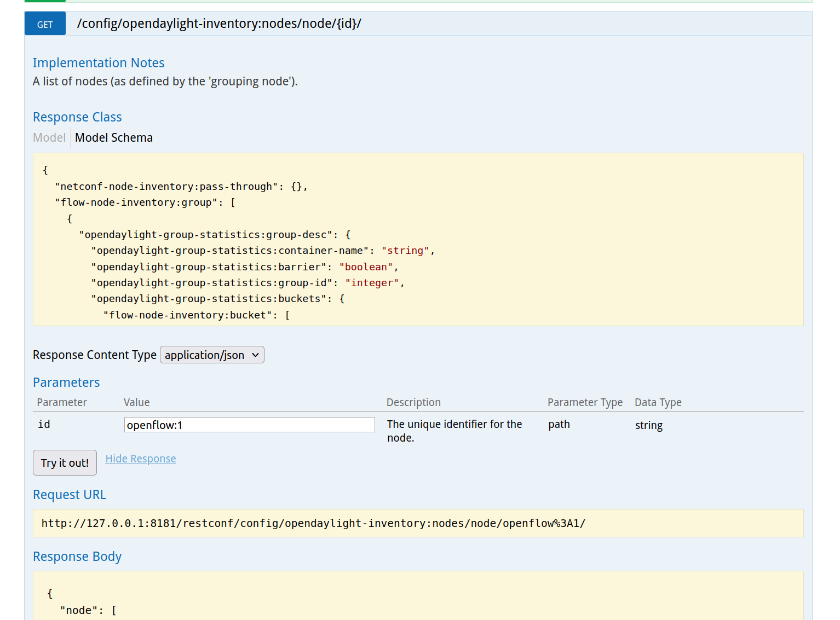Screen dimensions: 840x620
Task: Click the Description column header
Action: 413,402
